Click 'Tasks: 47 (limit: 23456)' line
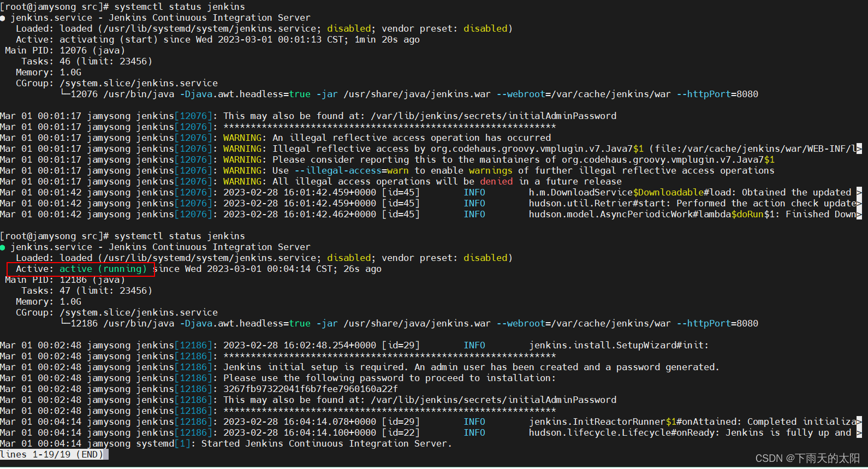This screenshot has height=469, width=868. (x=87, y=291)
